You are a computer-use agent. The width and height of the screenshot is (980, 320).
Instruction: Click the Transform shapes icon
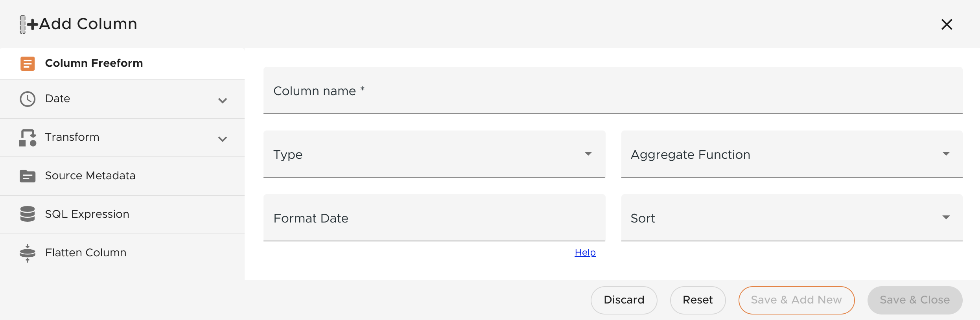pos(28,138)
